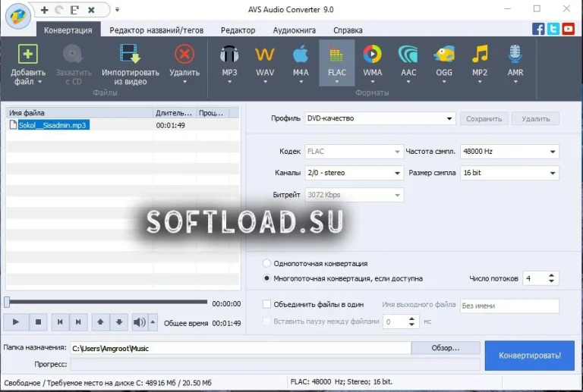Skip to next track button
The image size is (583, 392).
click(x=78, y=321)
